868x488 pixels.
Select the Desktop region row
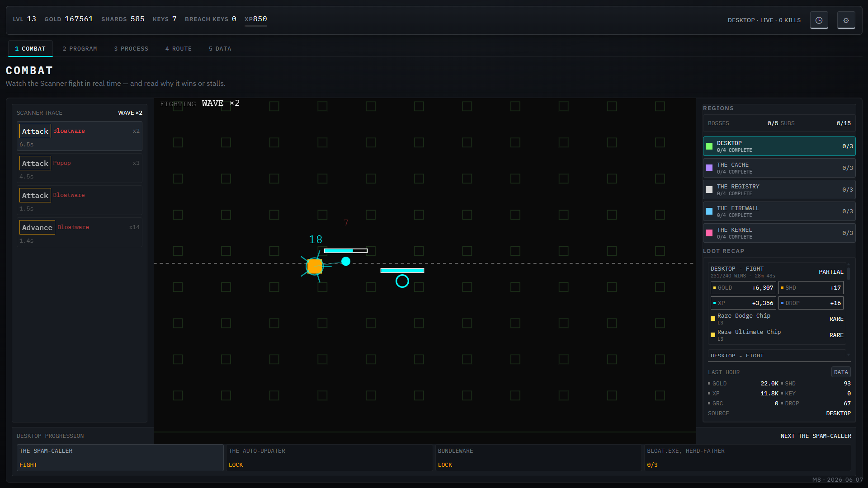tap(779, 146)
